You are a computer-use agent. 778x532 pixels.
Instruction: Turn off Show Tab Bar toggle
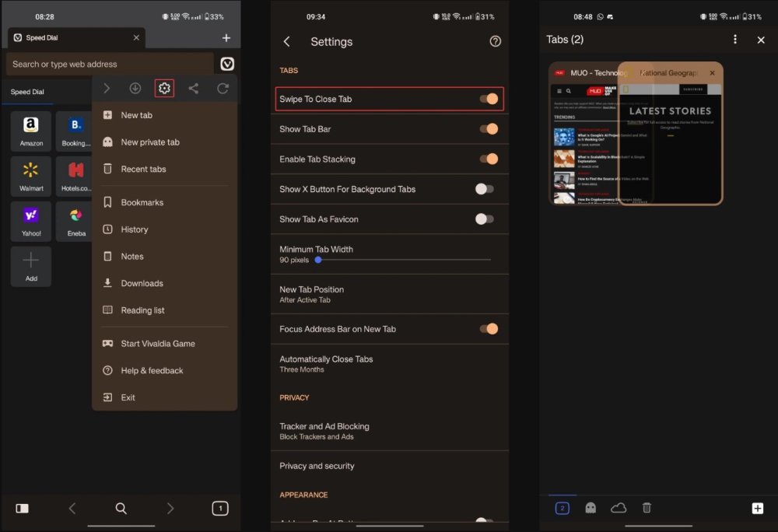point(488,129)
